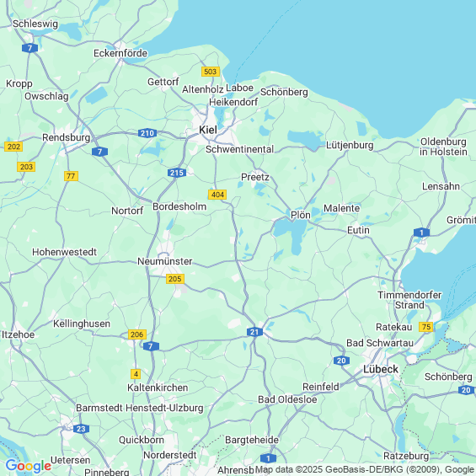Select the 75 road shield near Ratekau

pyautogui.click(x=426, y=327)
